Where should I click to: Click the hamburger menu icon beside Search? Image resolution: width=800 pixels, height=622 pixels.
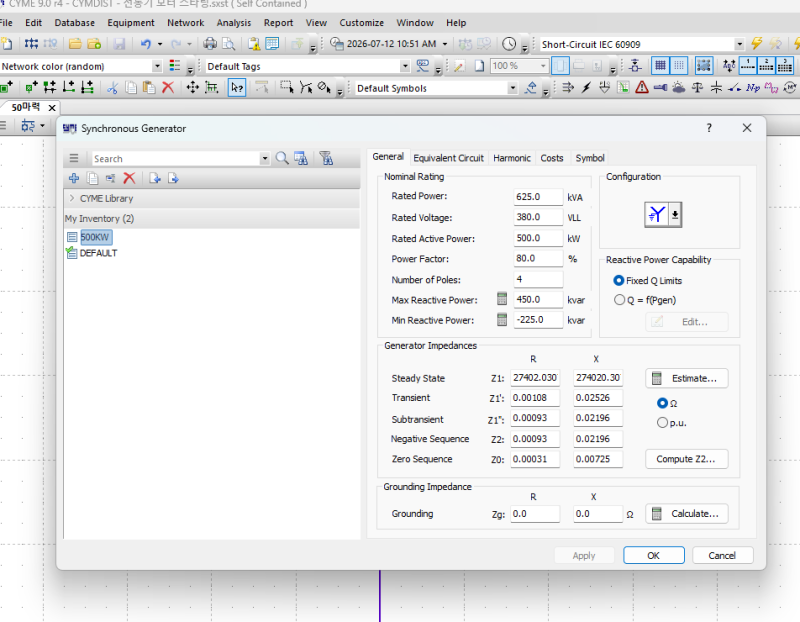[x=74, y=158]
